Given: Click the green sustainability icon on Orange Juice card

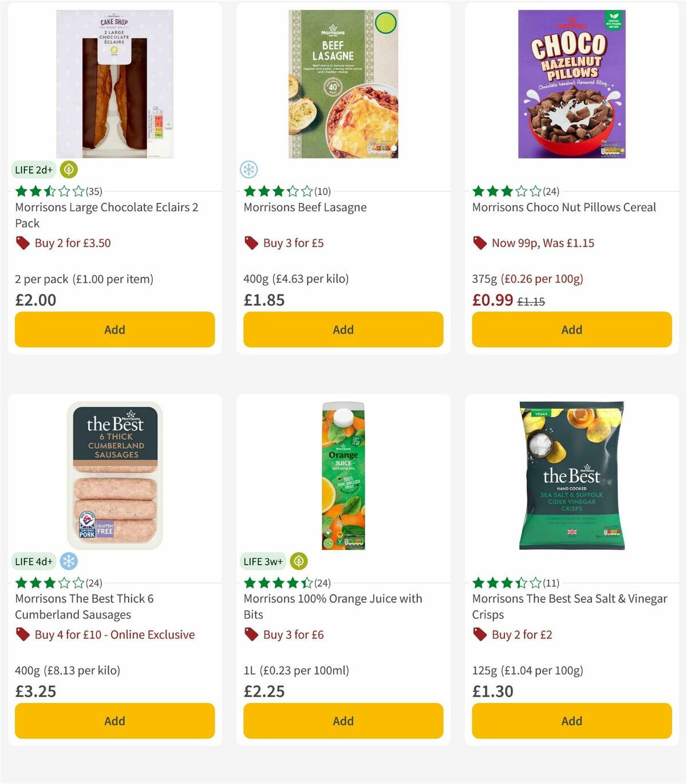Looking at the screenshot, I should click(299, 561).
